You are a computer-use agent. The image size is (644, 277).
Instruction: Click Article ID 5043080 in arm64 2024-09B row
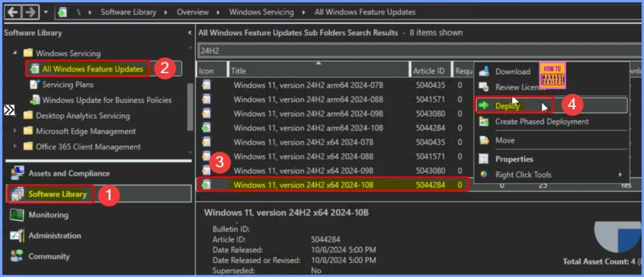429,113
